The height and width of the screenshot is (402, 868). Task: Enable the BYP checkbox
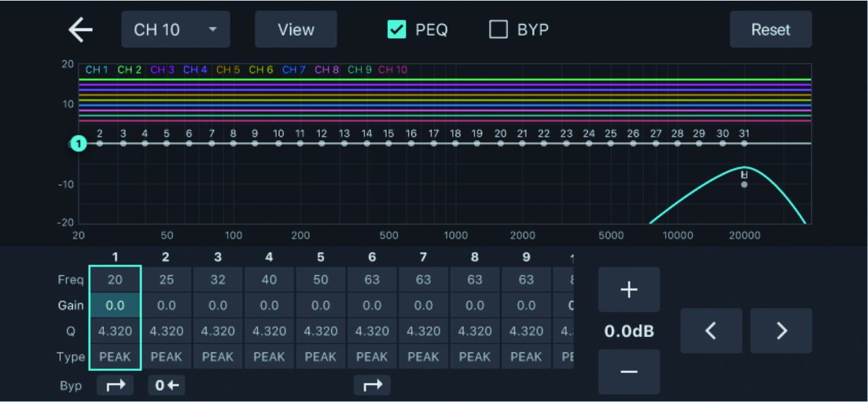499,30
